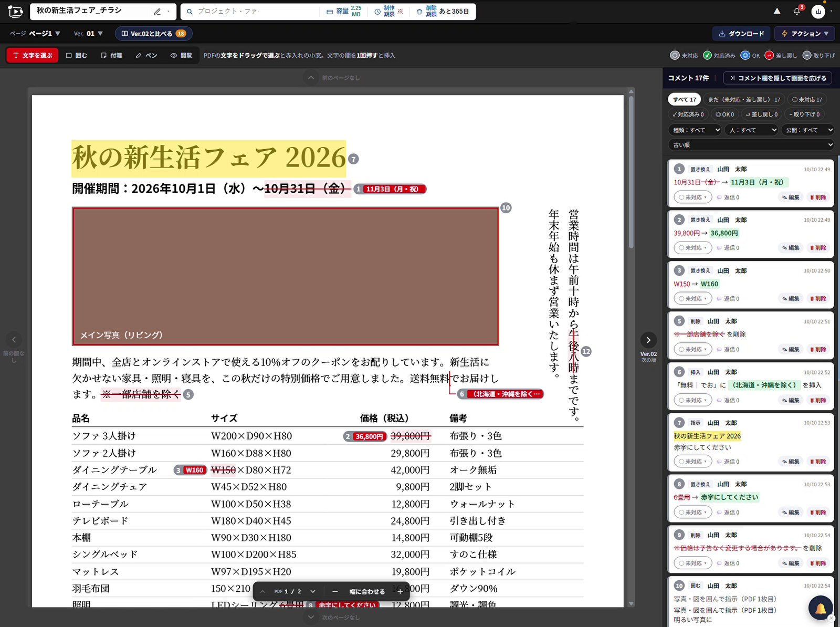Viewport: 840px width, 627px height.
Task: Click annotation marker 12 on vertical text
Action: coord(586,352)
